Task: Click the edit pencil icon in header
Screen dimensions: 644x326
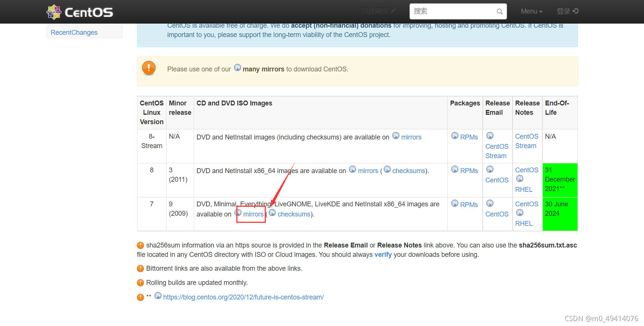Action: pyautogui.click(x=393, y=11)
